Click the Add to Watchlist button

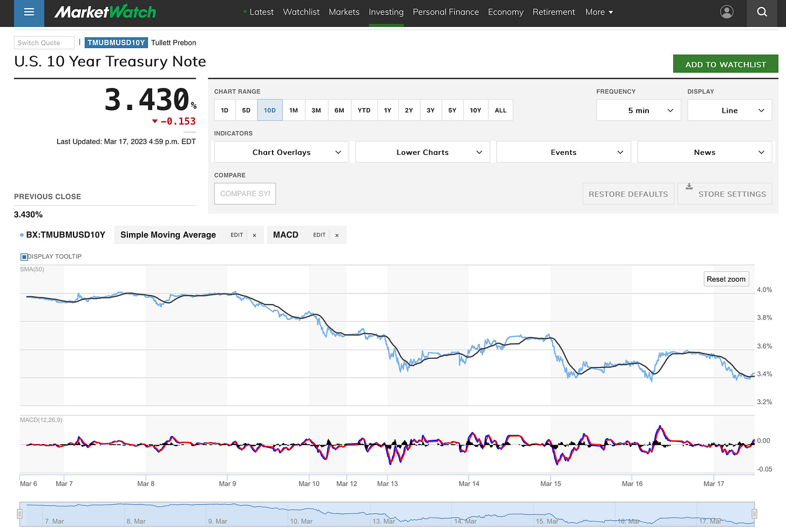click(x=726, y=64)
